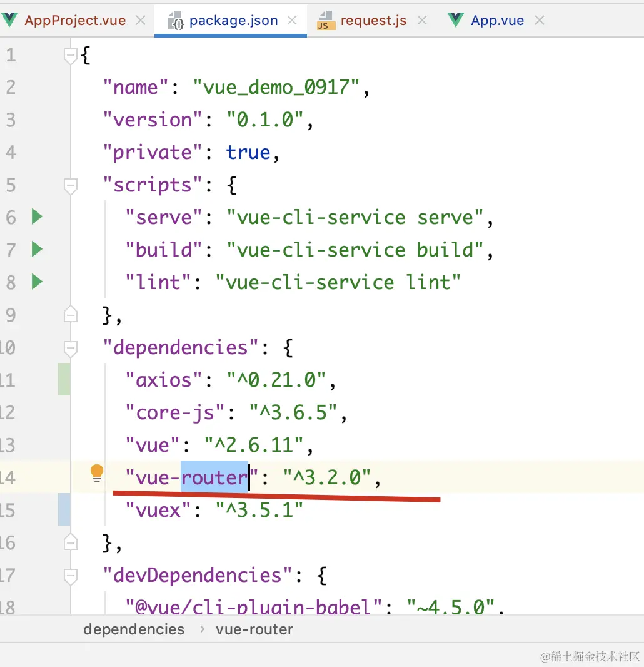Collapse the scripts block fold marker
This screenshot has width=644, height=667.
coord(70,185)
